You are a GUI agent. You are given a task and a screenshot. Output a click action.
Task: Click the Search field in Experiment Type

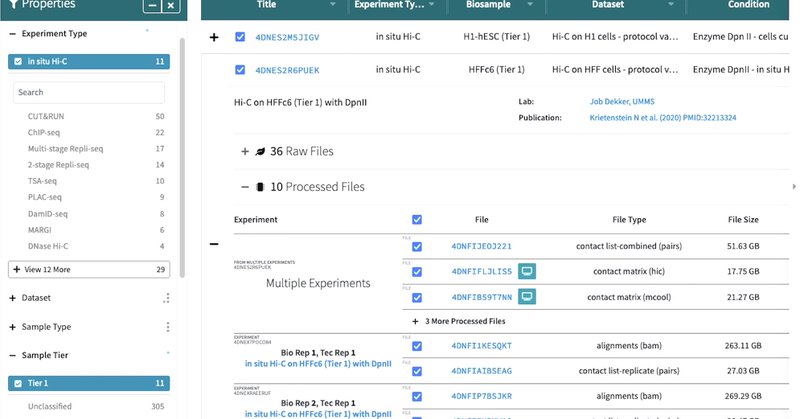coord(89,92)
